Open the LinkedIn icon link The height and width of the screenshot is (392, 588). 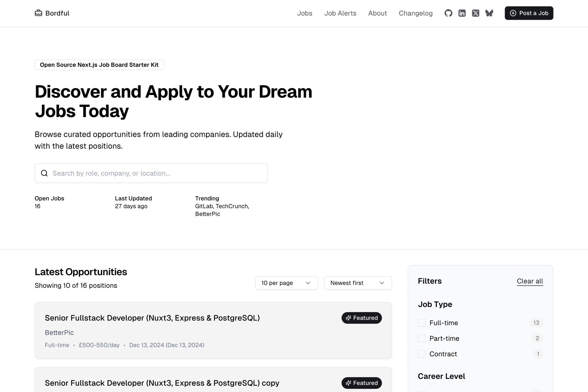462,13
